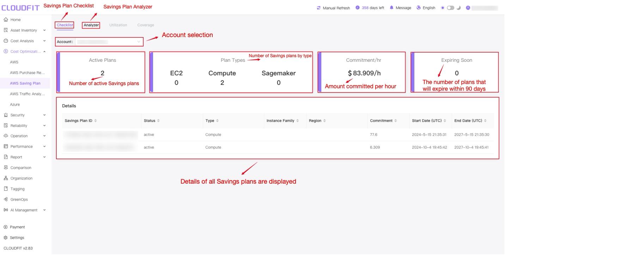
Task: Click the sun light-mode icon
Action: click(x=443, y=8)
